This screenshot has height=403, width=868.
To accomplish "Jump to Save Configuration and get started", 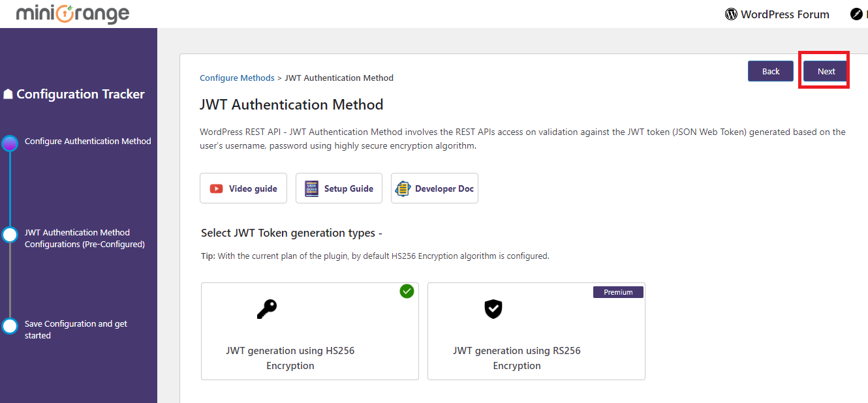I will (76, 329).
